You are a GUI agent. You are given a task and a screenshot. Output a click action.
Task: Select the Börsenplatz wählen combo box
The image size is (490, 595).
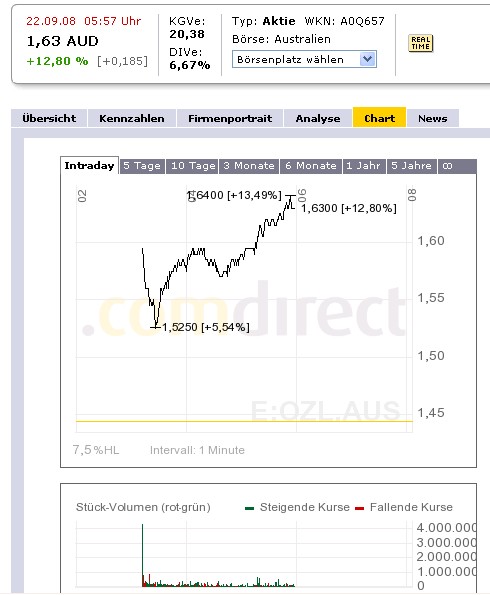click(x=304, y=59)
